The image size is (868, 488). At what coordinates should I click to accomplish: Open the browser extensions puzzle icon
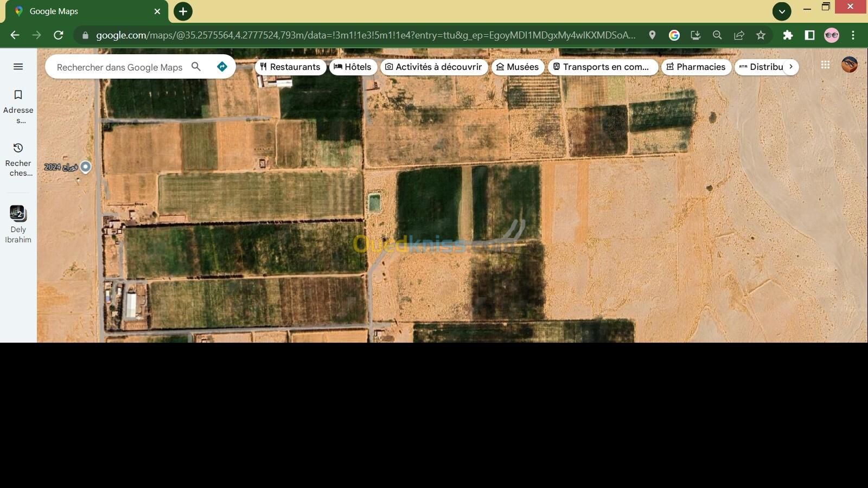coord(788,35)
